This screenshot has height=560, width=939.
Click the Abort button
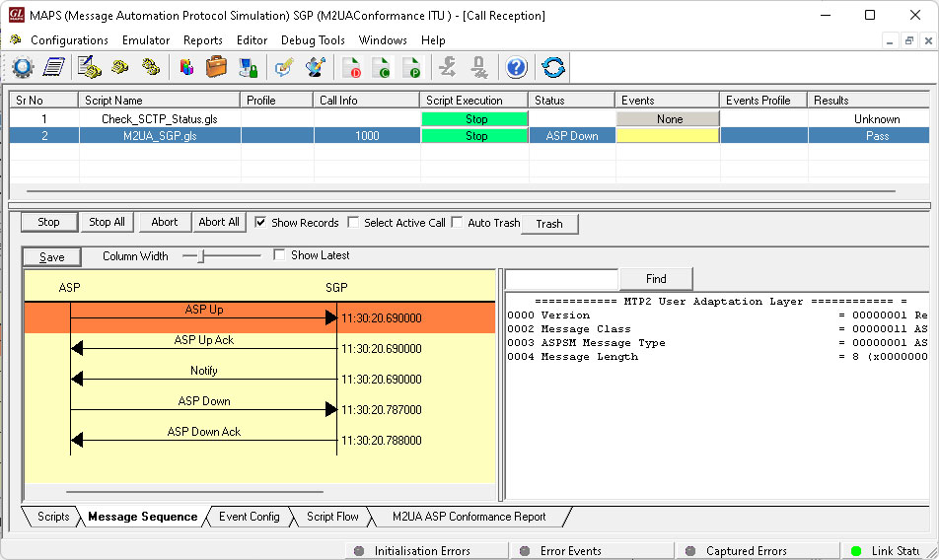(165, 222)
